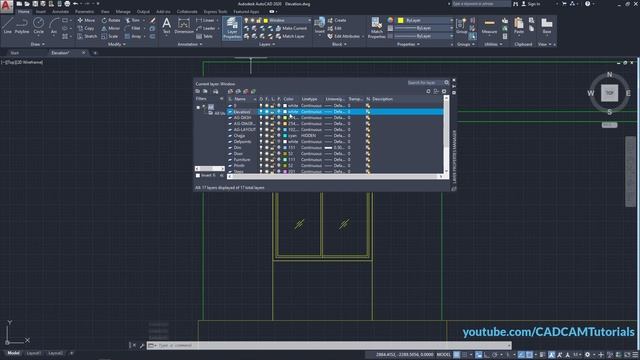640x360 pixels.
Task: Switch to the Annotate ribbon tab
Action: pyautogui.click(x=60, y=12)
